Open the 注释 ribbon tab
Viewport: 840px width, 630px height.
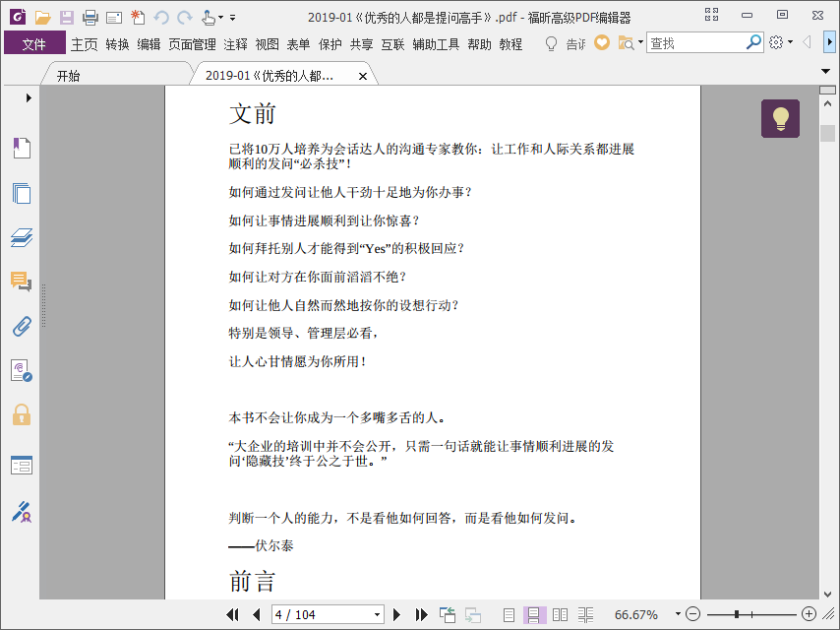[236, 44]
